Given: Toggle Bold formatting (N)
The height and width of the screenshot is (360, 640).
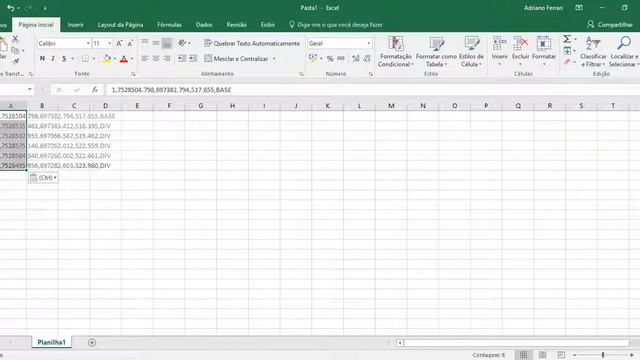Looking at the screenshot, I should click(x=42, y=59).
